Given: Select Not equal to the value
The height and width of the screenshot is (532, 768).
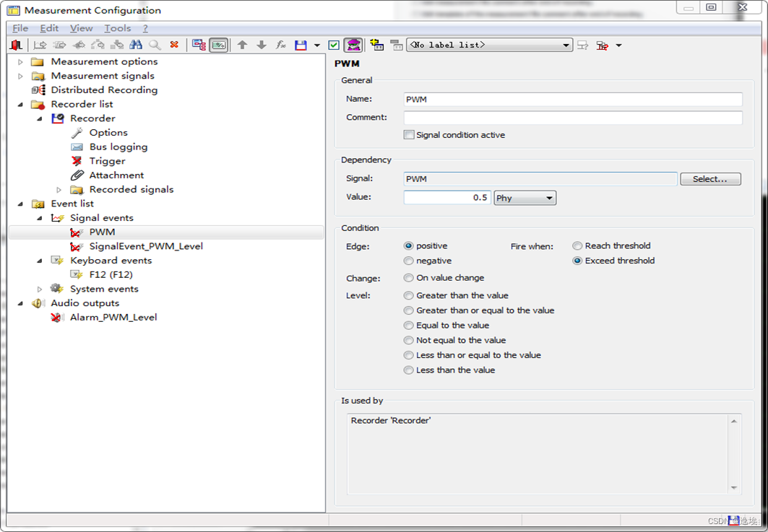Looking at the screenshot, I should point(408,340).
